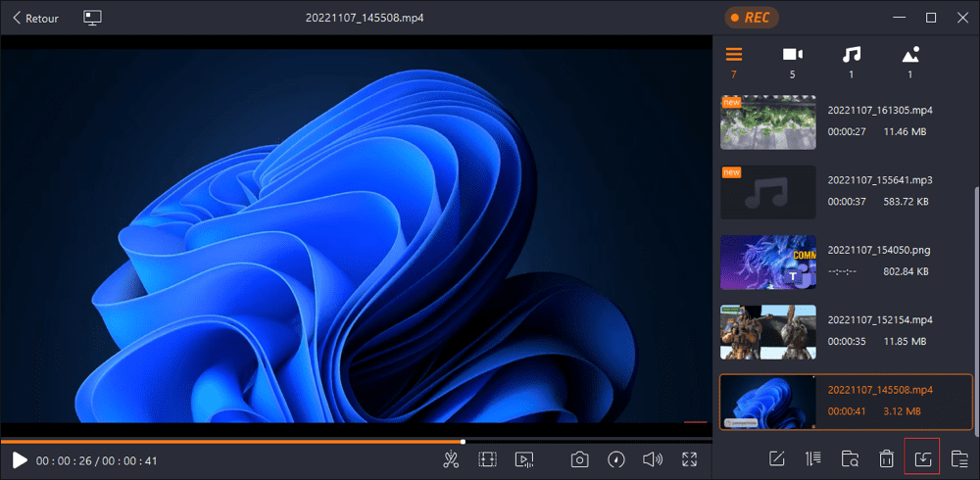This screenshot has width=980, height=480.
Task: Select the 20221107_155641.mp3 music thumbnail
Action: point(768,192)
